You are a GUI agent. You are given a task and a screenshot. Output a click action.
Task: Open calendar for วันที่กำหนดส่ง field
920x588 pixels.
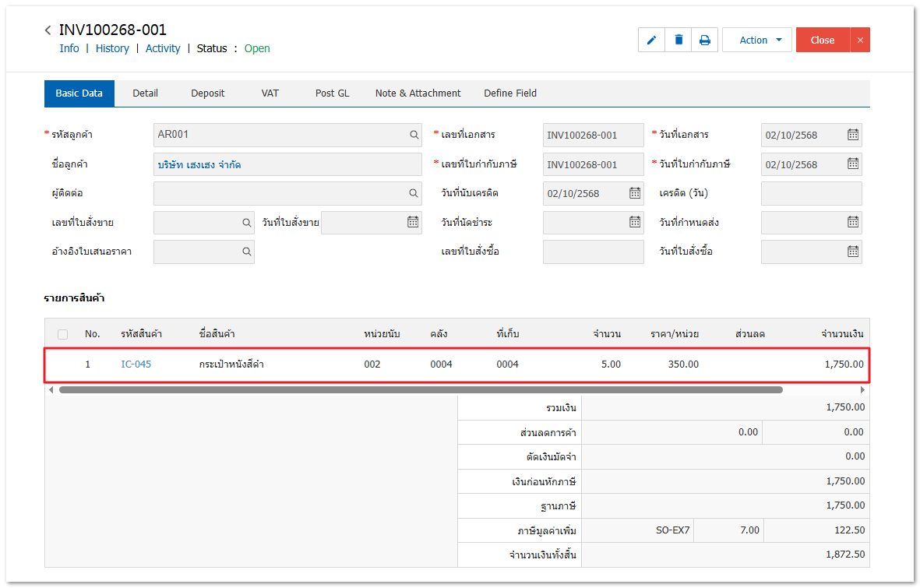pyautogui.click(x=853, y=223)
